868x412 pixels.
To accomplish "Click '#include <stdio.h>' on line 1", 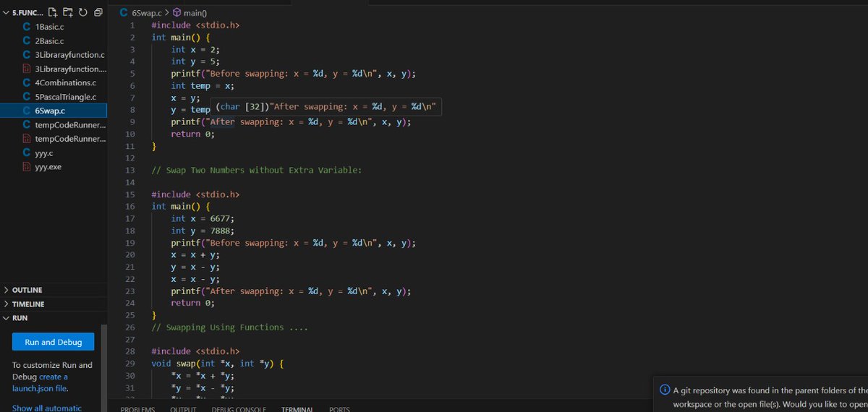I will point(195,25).
